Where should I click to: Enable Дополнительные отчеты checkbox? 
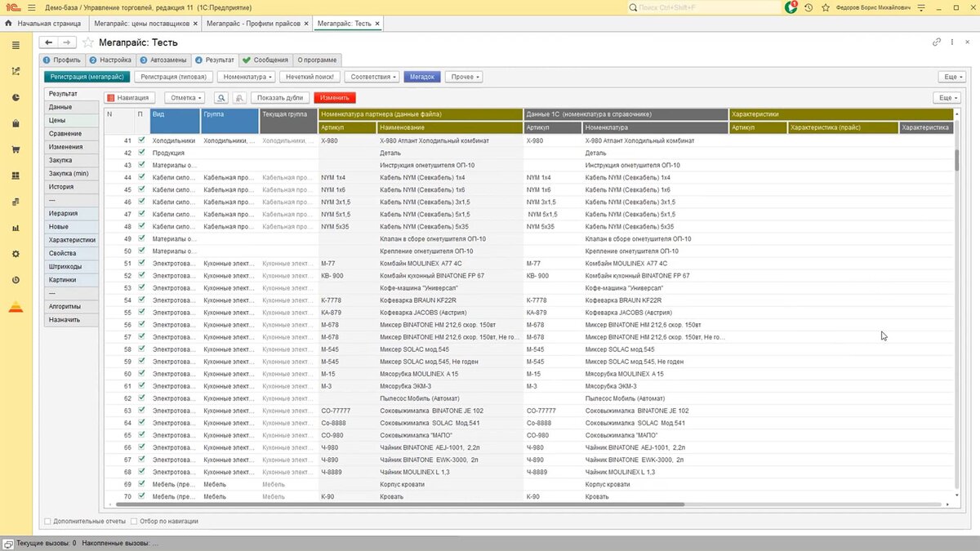(x=47, y=521)
